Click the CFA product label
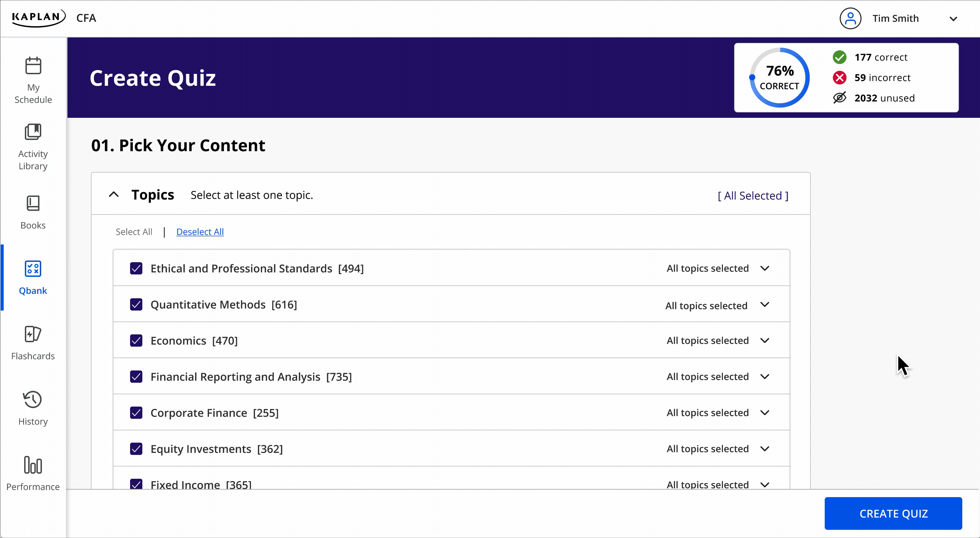Viewport: 980px width, 538px height. (86, 18)
